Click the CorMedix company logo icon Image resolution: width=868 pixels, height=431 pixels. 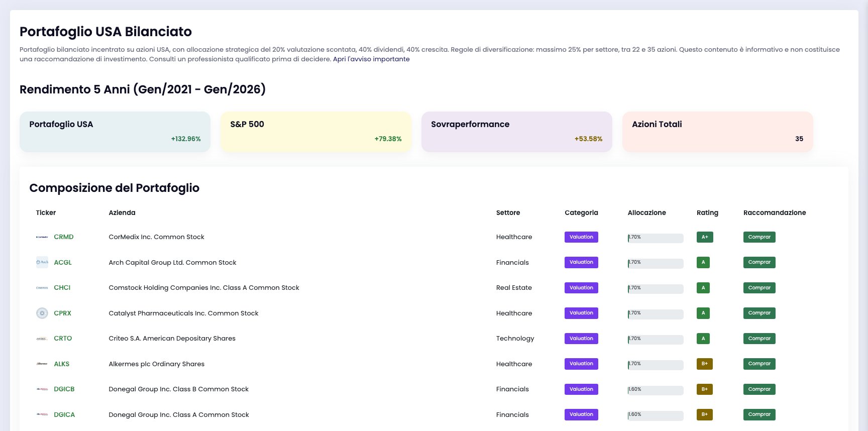pos(42,237)
